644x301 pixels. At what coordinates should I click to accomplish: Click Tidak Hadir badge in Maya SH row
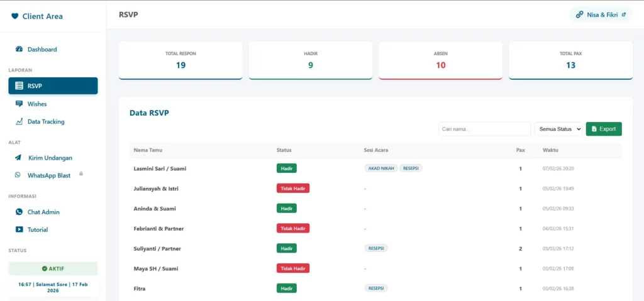pyautogui.click(x=293, y=268)
